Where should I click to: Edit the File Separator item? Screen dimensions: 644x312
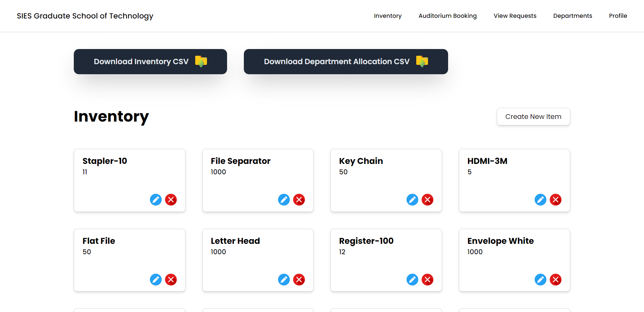[x=284, y=200]
